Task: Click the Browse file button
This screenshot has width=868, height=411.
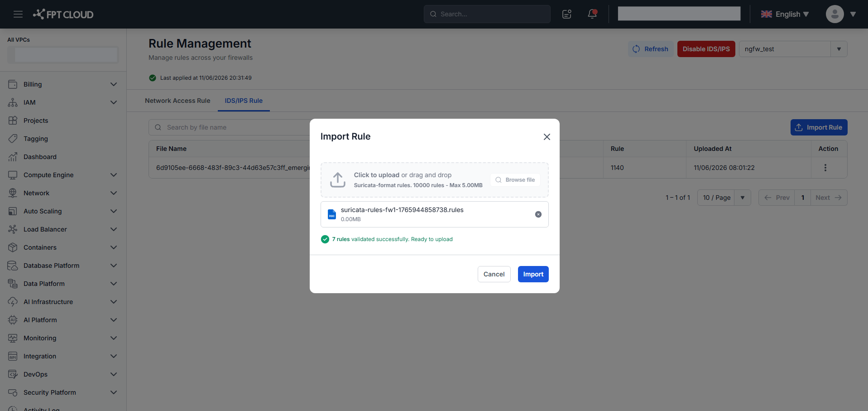Action: [x=515, y=180]
